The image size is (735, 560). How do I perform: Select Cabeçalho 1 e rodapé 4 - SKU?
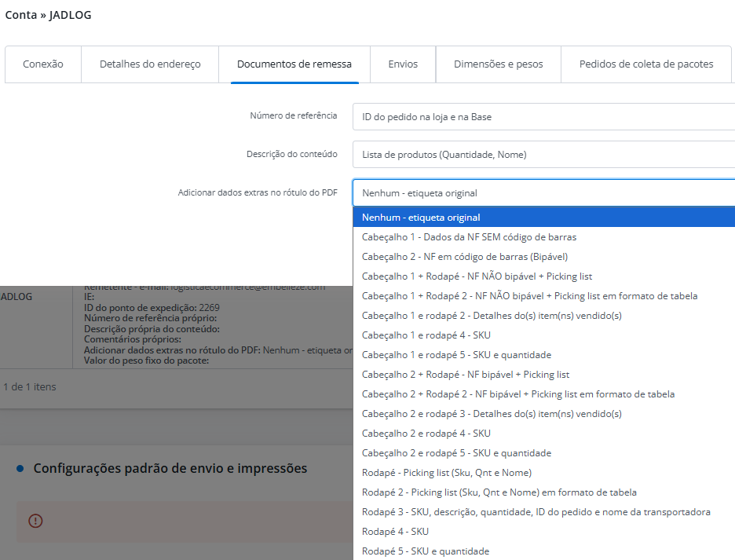[x=543, y=335]
